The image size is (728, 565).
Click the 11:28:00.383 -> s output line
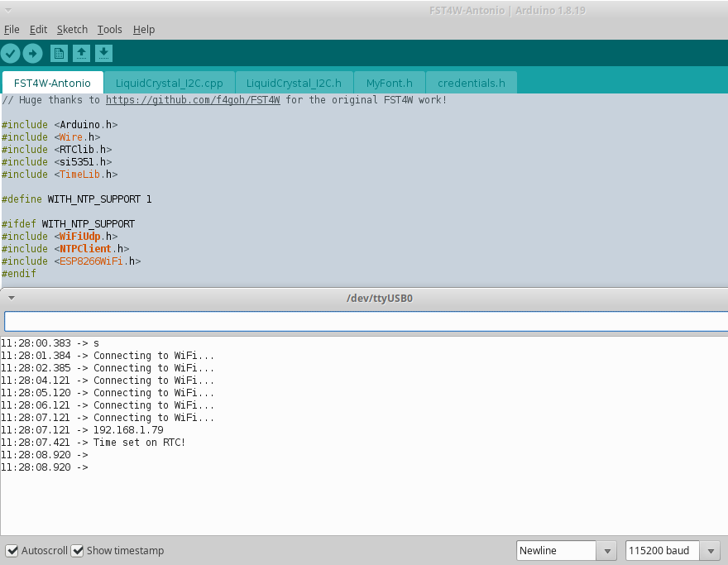(50, 343)
